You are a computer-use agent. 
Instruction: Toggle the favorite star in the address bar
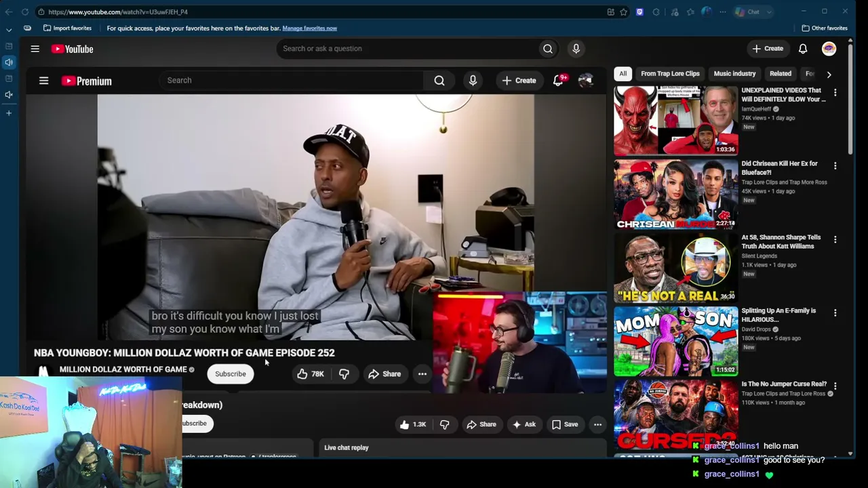tap(623, 12)
